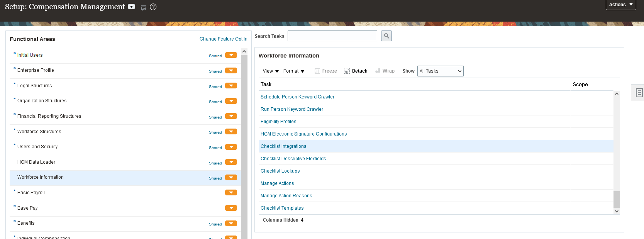
Task: Open the Enterprise Profile orange actions arrow
Action: [x=231, y=71]
